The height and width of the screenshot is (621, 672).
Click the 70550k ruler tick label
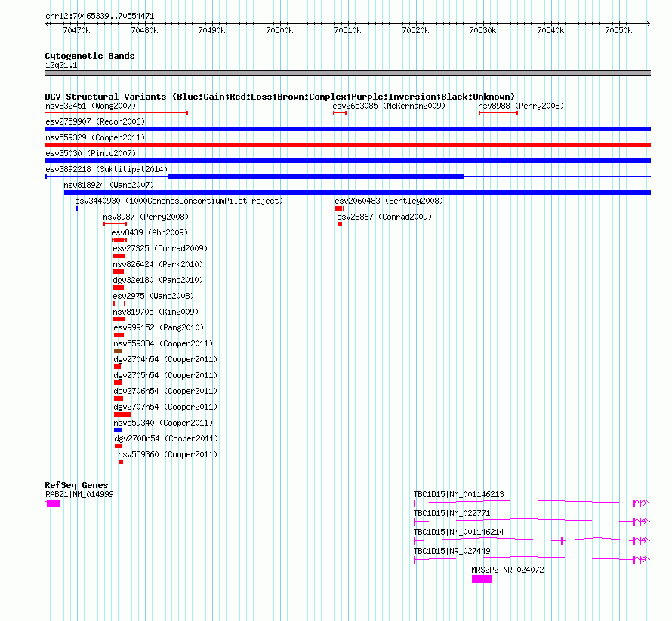(618, 30)
